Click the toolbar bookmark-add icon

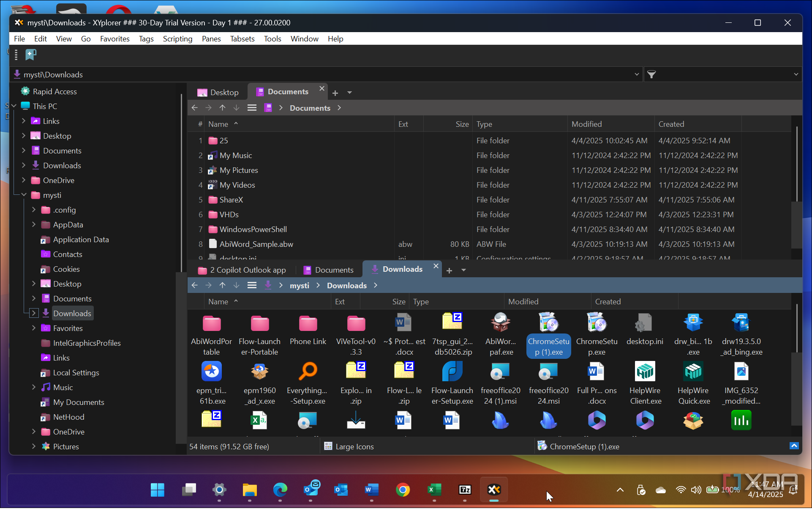click(31, 55)
